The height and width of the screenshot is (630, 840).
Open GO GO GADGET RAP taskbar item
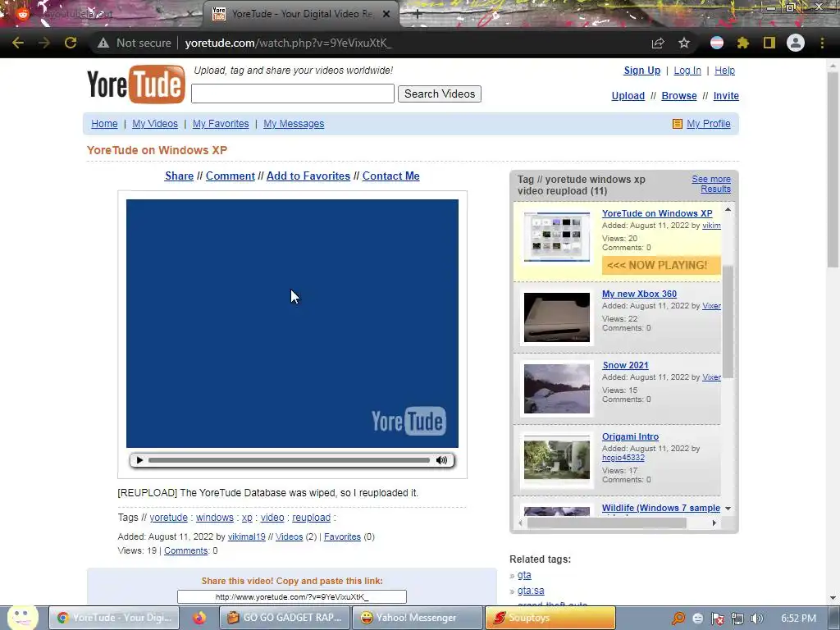[x=285, y=618]
